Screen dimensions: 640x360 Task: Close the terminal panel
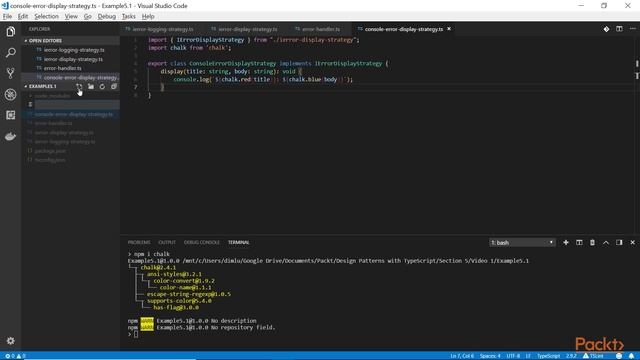pyautogui.click(x=633, y=242)
